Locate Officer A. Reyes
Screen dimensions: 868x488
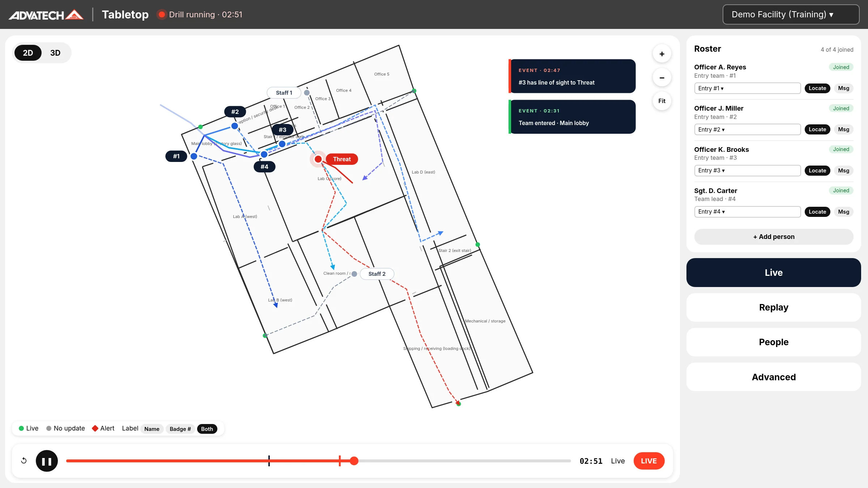click(x=817, y=88)
